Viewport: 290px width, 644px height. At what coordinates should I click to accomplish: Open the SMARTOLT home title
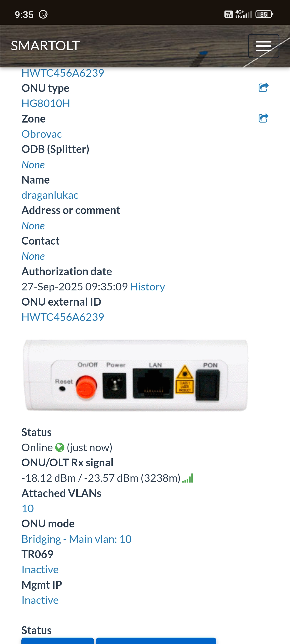coord(45,46)
